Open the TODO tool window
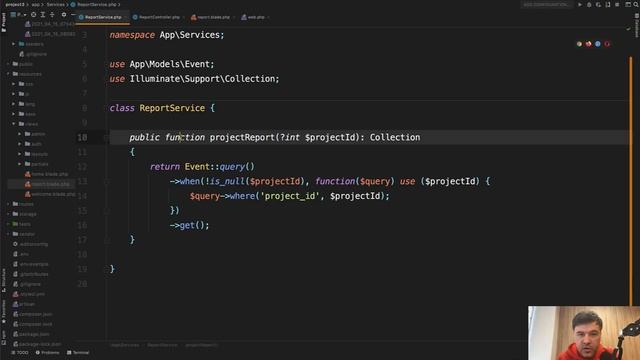This screenshot has height=360, width=640. 20,353
